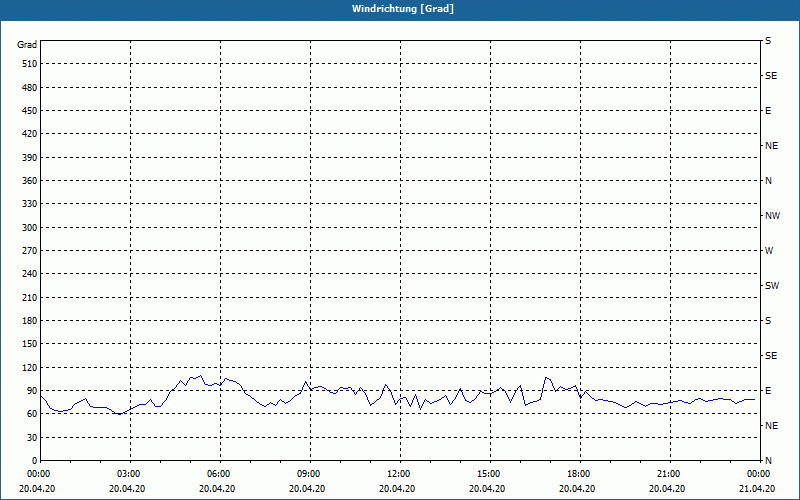Image resolution: width=800 pixels, height=500 pixels.
Task: Click the 20.04.20 date under 18:00
Action: (577, 489)
